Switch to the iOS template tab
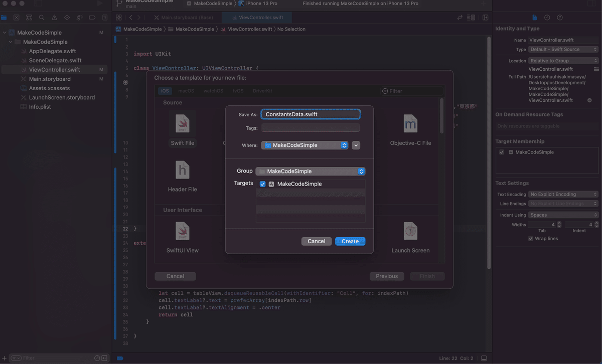Image resolution: width=602 pixels, height=364 pixels. point(165,91)
